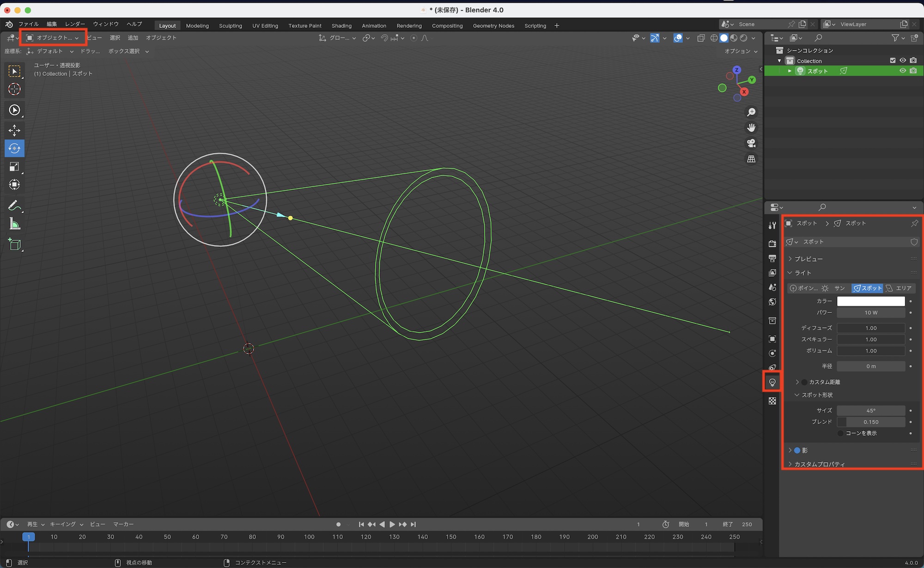The image size is (924, 568).
Task: Click the white カラー swatch
Action: [x=870, y=301]
